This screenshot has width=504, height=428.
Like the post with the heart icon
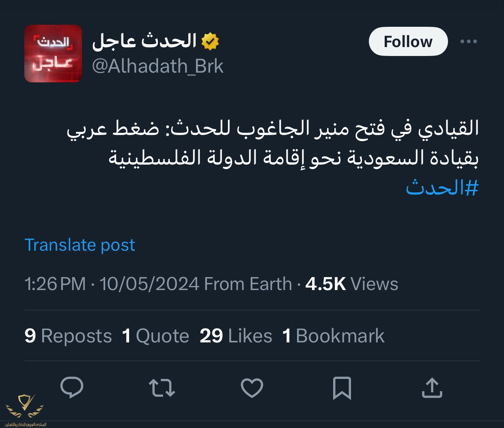pyautogui.click(x=252, y=387)
